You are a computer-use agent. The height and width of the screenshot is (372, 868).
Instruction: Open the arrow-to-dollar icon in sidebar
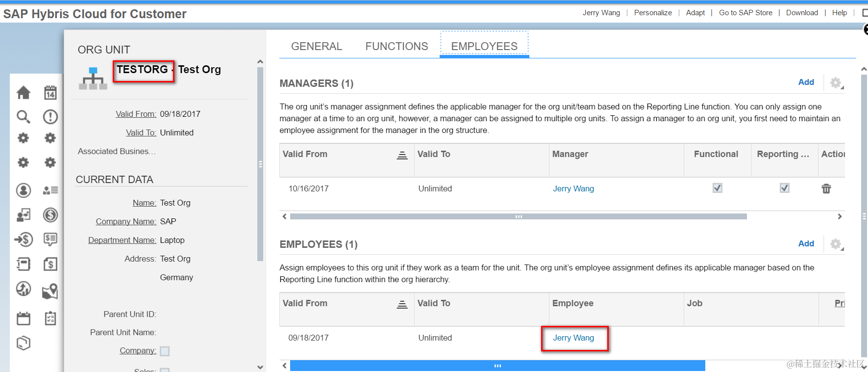[x=24, y=239]
